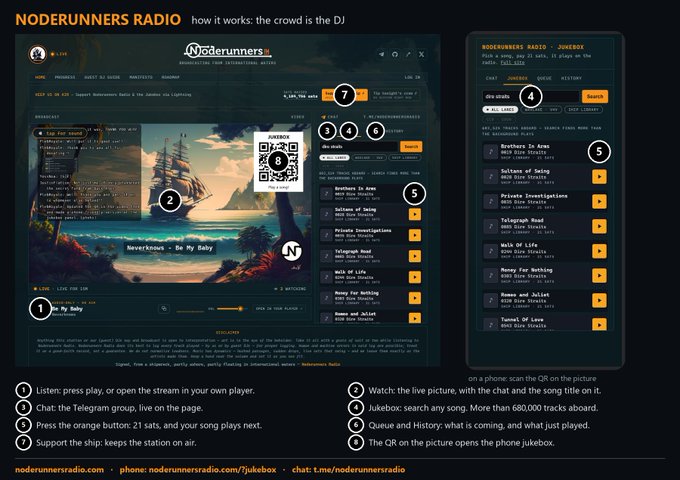The width and height of the screenshot is (680, 480).
Task: Click the DISCLAIMER heading below the player
Action: tap(227, 333)
